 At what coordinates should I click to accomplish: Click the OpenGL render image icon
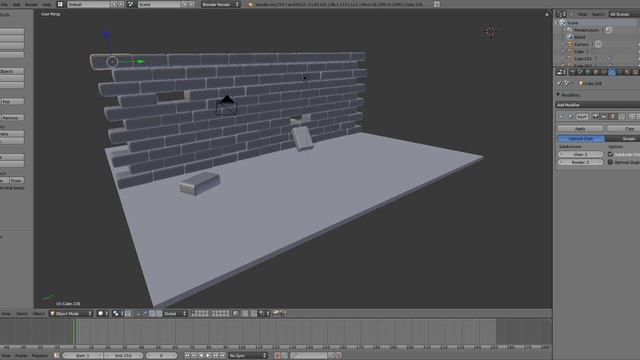[x=276, y=313]
